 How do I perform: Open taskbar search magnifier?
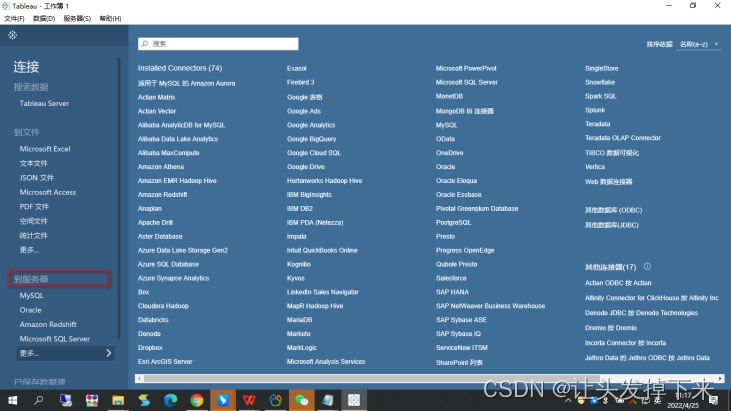point(39,400)
